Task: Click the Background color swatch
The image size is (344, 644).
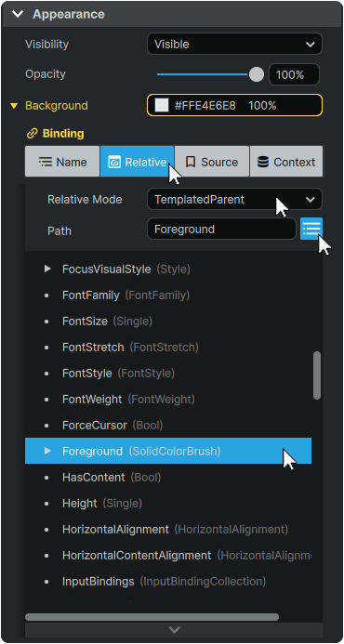Action: point(162,106)
